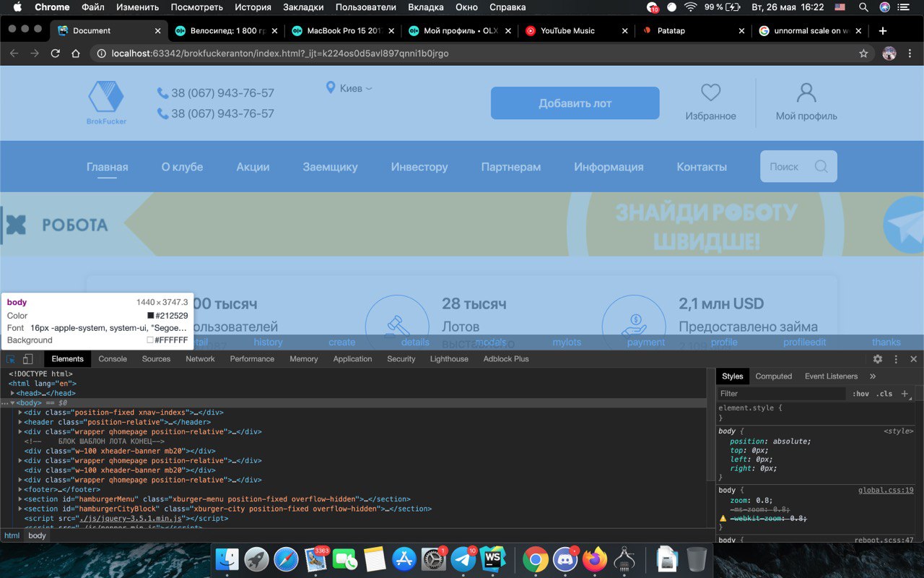Open the Избранное heart icon
This screenshot has height=578, width=924.
coord(711,92)
